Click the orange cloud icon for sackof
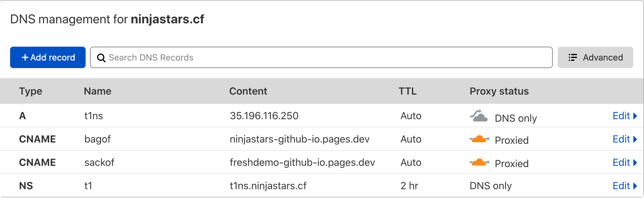Image resolution: width=644 pixels, height=198 pixels. tap(479, 162)
